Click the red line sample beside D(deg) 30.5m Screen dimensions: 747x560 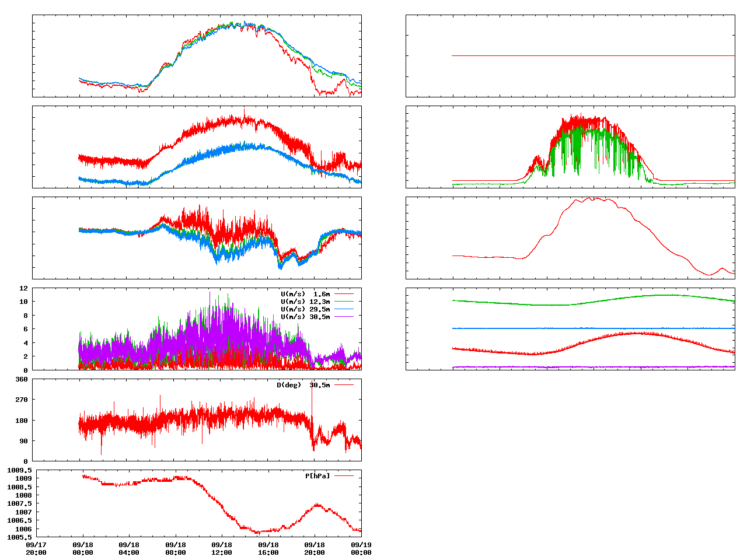point(344,385)
